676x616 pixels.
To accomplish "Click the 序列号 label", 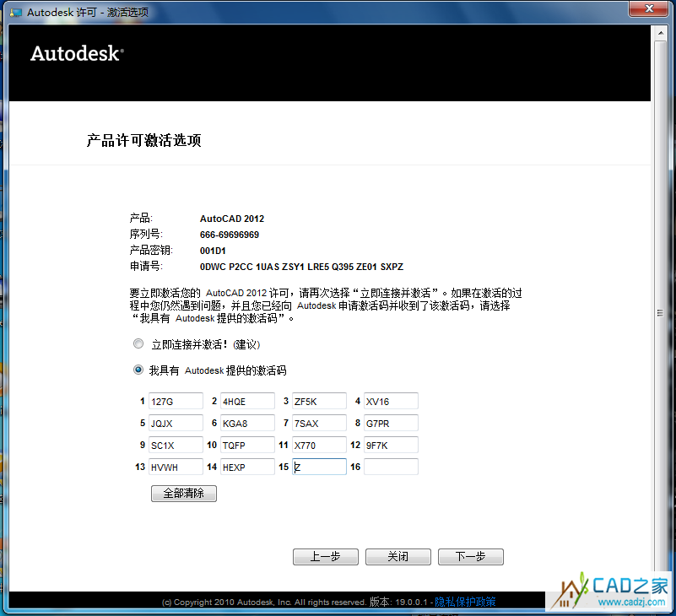I will coord(146,234).
